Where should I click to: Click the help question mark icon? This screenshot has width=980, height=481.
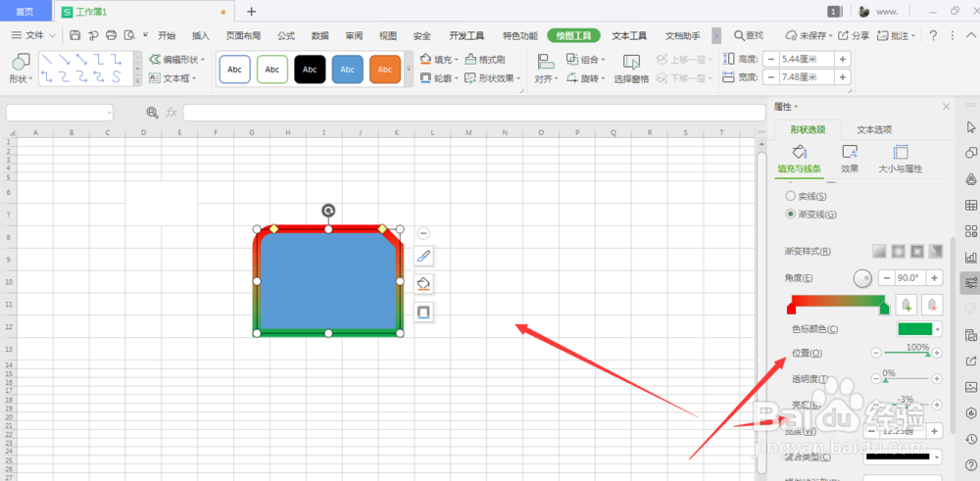[933, 35]
